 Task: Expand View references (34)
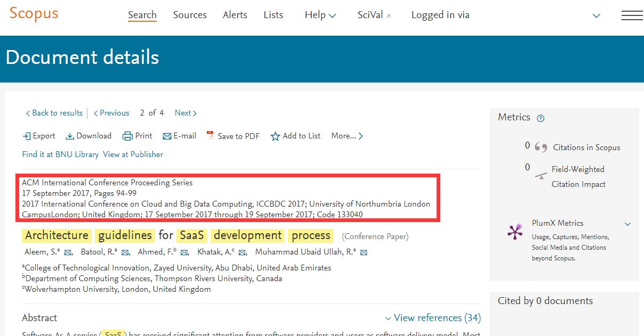[x=433, y=318]
